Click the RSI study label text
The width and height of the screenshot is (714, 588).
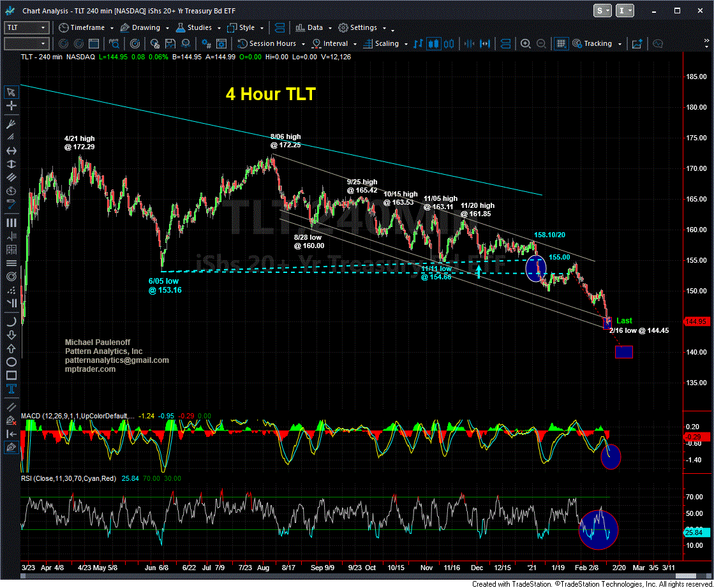(x=68, y=479)
